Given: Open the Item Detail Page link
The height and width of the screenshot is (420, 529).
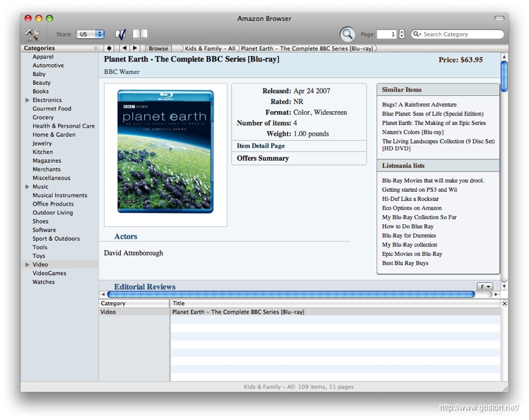Looking at the screenshot, I should 261,146.
